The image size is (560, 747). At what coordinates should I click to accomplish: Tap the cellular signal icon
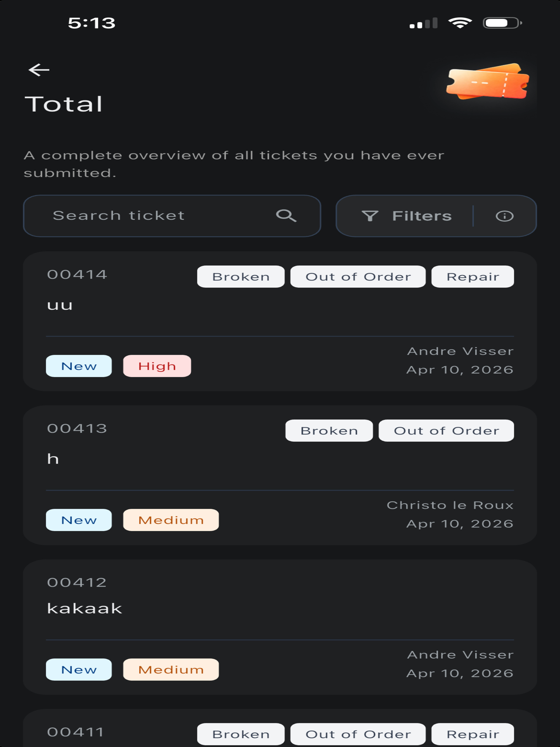pyautogui.click(x=423, y=23)
